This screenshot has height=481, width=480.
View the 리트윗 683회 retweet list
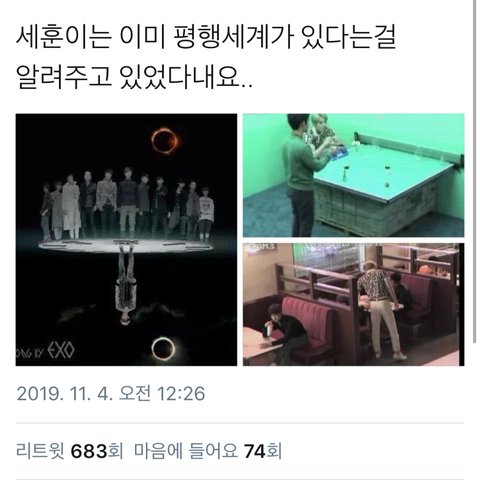70,451
